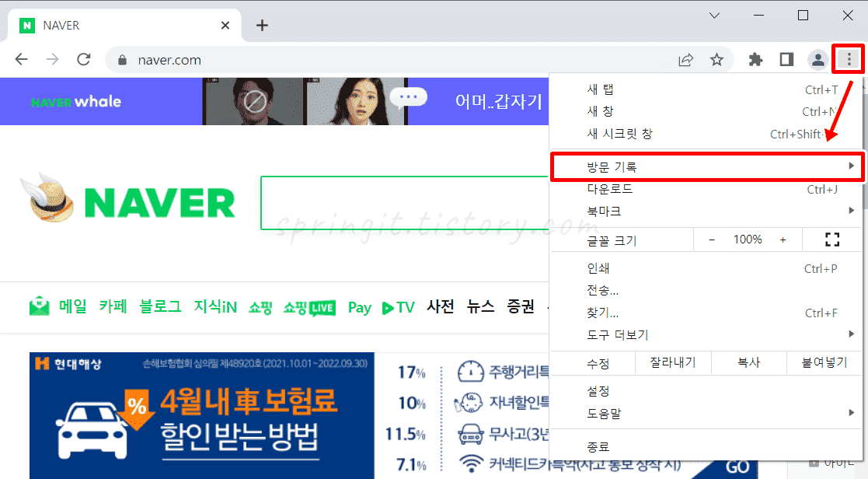Open the 카페 link
The height and width of the screenshot is (479, 868).
pyautogui.click(x=113, y=306)
